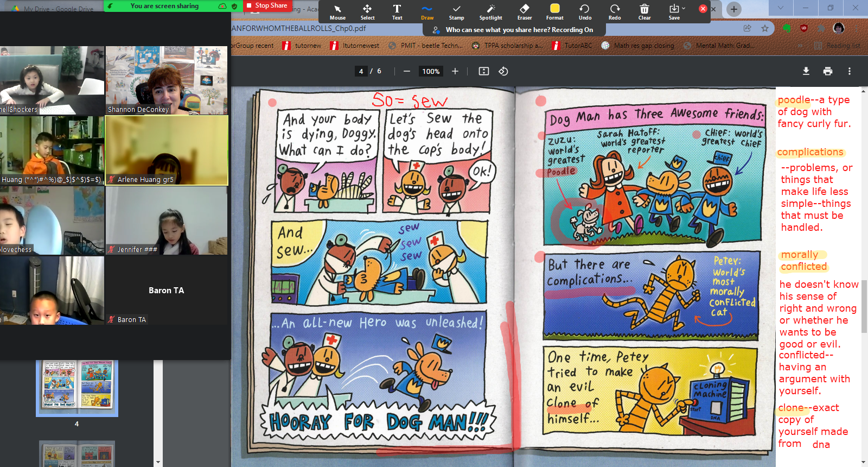Screen dimensions: 868x467
Task: Redo the annotation
Action: 615,11
